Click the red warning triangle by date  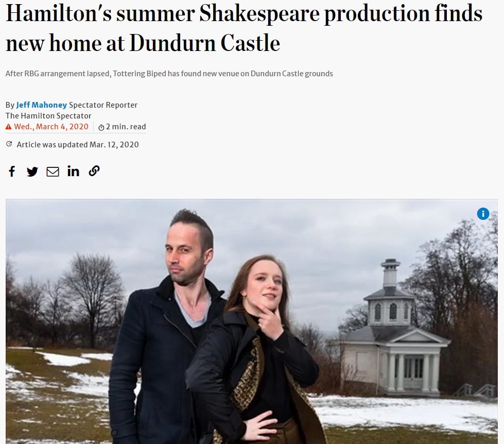[x=9, y=127]
